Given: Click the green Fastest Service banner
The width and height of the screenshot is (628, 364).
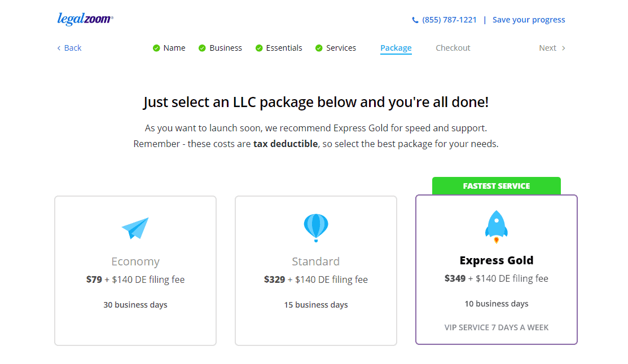Looking at the screenshot, I should tap(496, 186).
